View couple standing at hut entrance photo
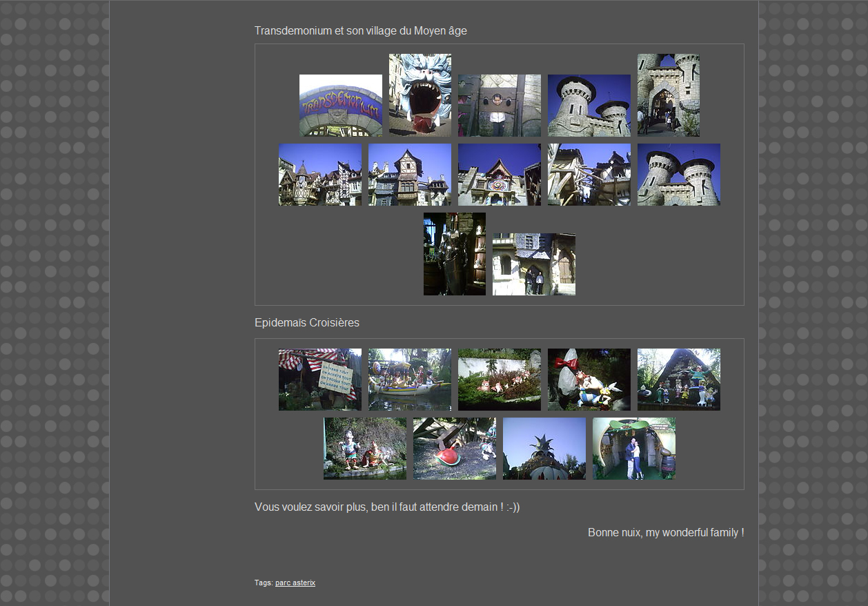This screenshot has height=606, width=868. coord(633,449)
